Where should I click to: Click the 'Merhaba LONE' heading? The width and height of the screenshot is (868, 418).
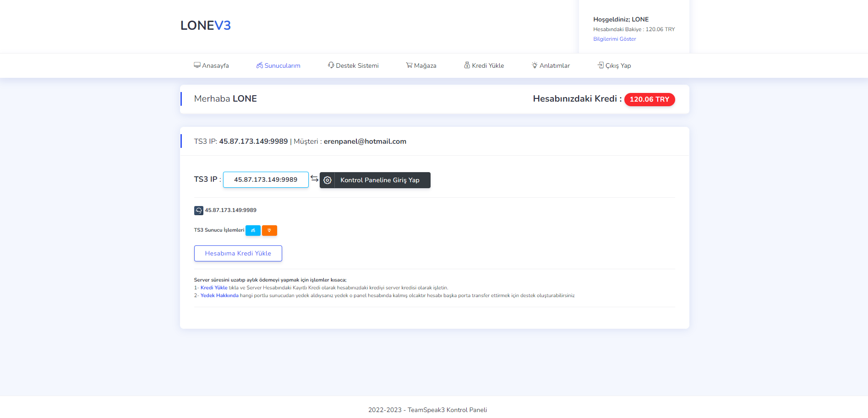click(x=225, y=99)
